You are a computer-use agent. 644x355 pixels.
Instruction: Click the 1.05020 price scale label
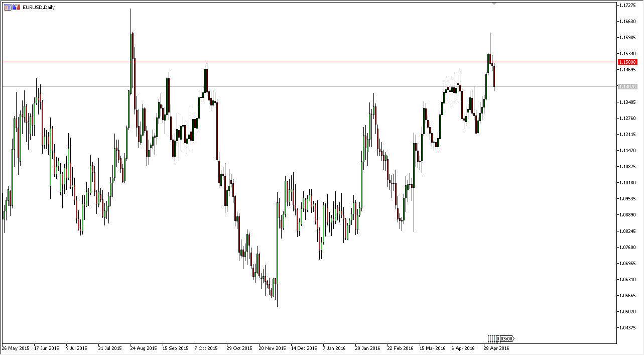pos(628,311)
